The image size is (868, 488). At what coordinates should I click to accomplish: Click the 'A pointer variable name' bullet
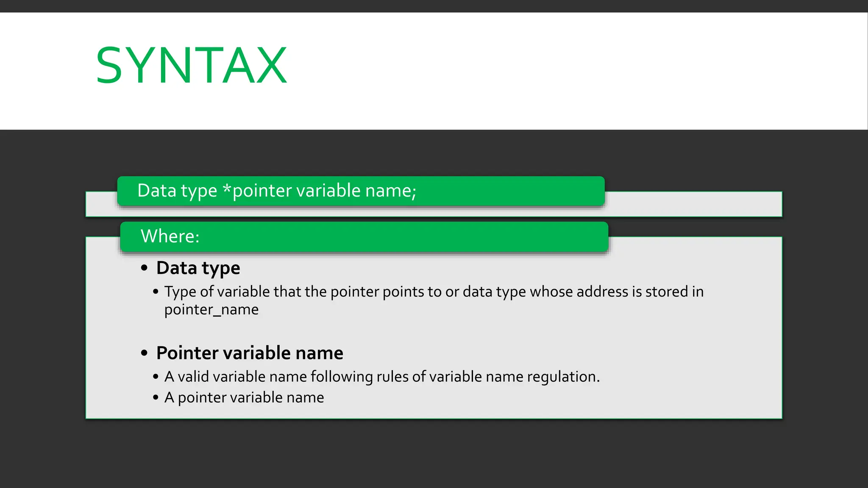(244, 397)
